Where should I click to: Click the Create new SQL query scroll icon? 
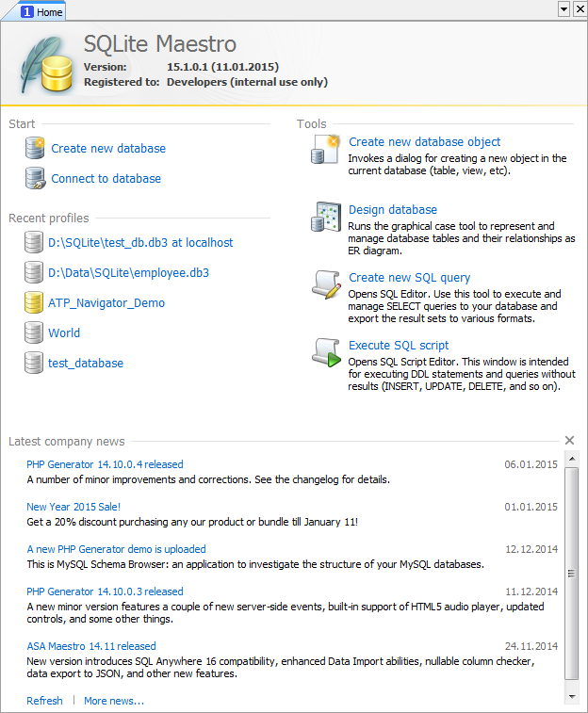(326, 284)
